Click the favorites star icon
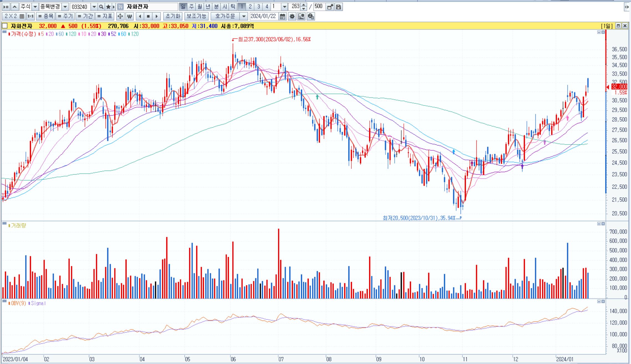Viewport: 631px width, 364px height. pos(108,7)
